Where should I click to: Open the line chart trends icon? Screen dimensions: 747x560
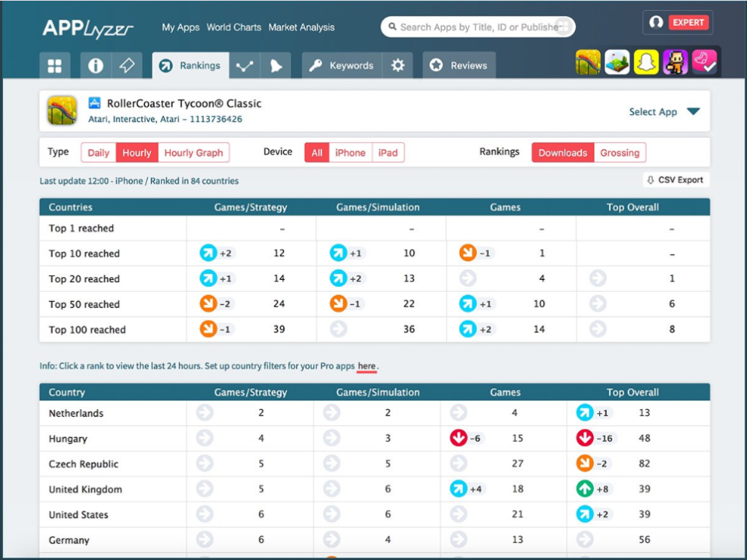coord(244,65)
